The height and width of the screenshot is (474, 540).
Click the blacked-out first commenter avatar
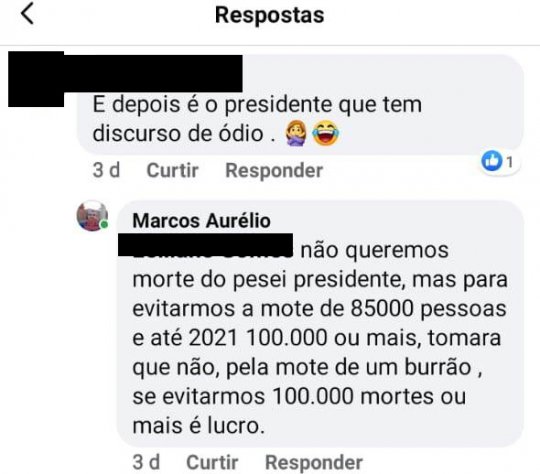click(36, 79)
